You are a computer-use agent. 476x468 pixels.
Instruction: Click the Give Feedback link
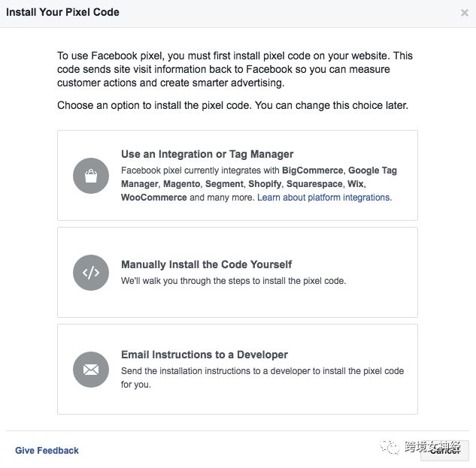pos(47,451)
